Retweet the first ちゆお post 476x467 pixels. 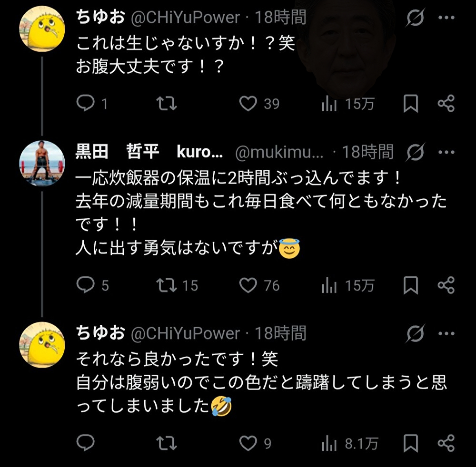[x=167, y=103]
